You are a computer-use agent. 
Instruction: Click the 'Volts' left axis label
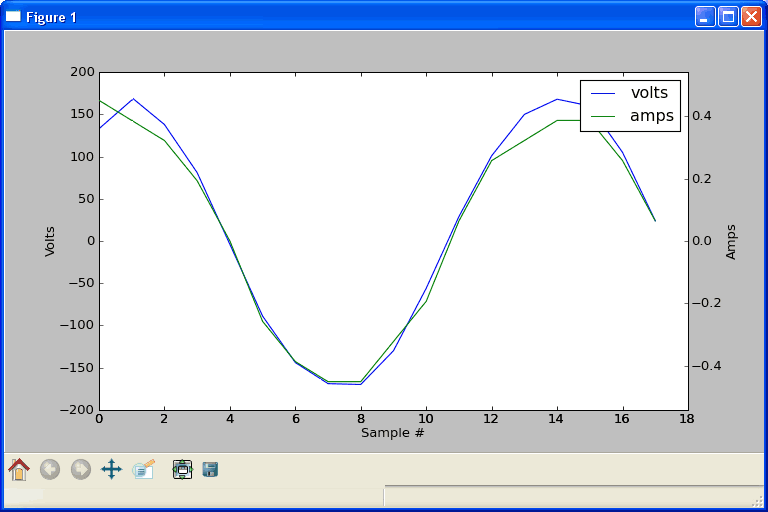49,242
